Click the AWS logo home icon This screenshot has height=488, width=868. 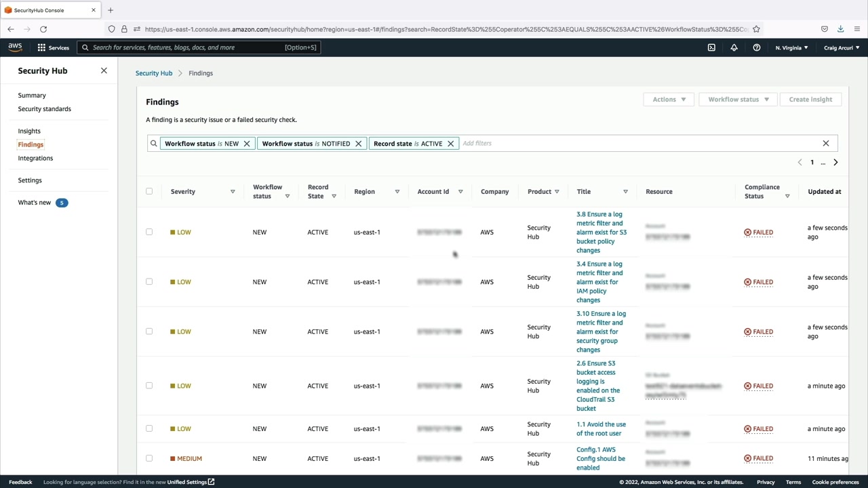click(15, 47)
